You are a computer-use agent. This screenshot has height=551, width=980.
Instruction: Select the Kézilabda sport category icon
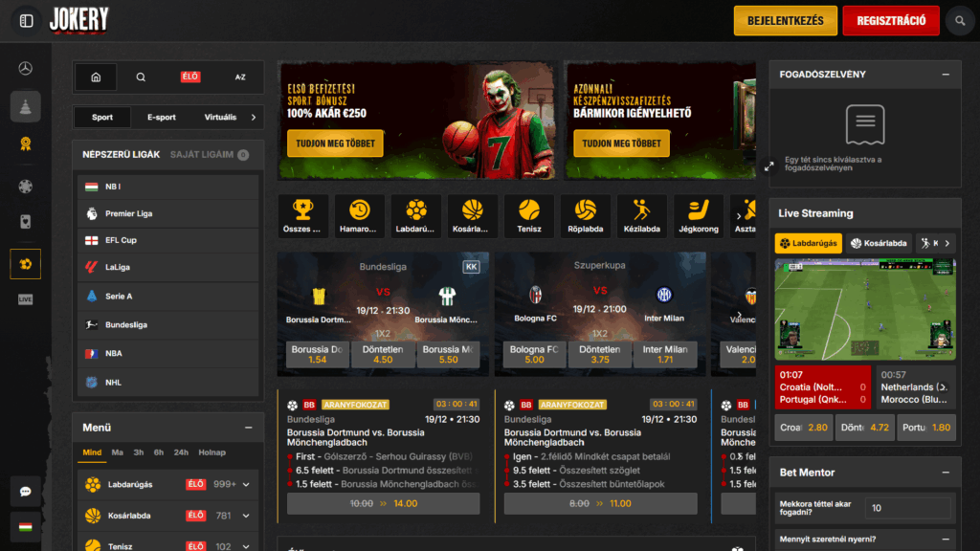(x=642, y=216)
